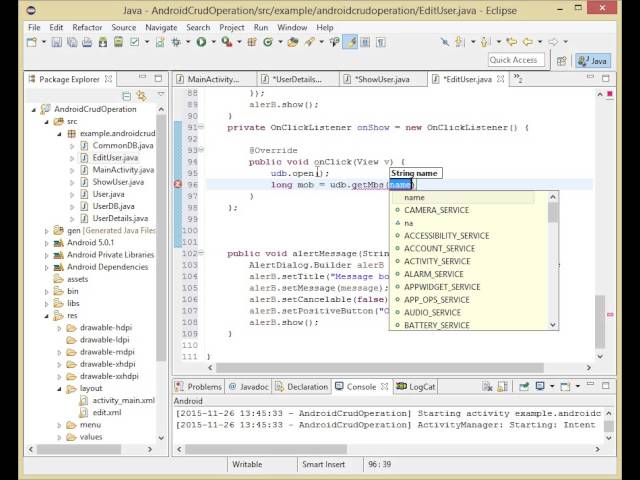This screenshot has width=640, height=480.
Task: Run the project with green play icon
Action: pos(201,42)
